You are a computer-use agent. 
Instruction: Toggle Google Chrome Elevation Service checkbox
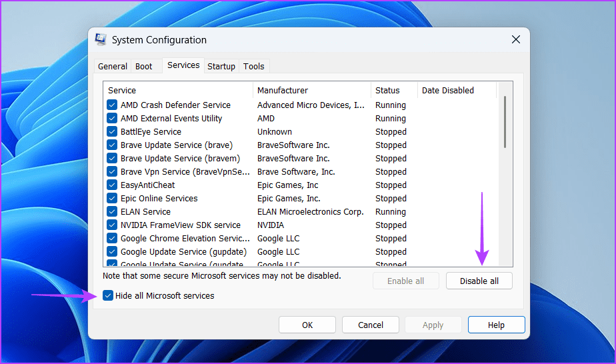(112, 239)
